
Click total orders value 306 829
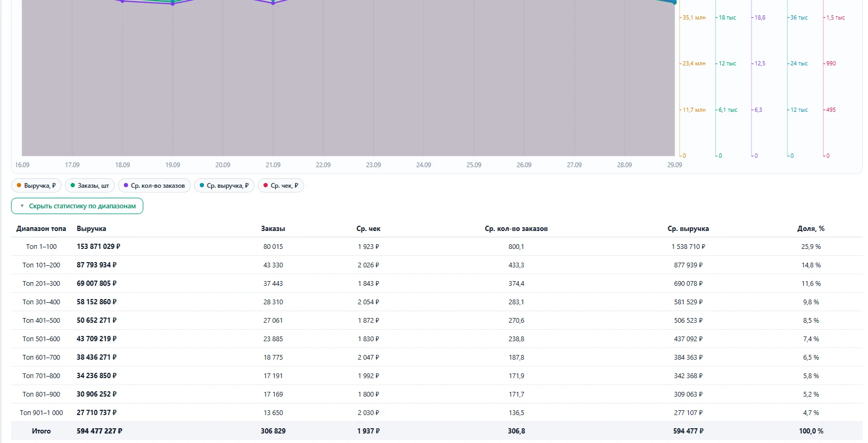pyautogui.click(x=273, y=431)
